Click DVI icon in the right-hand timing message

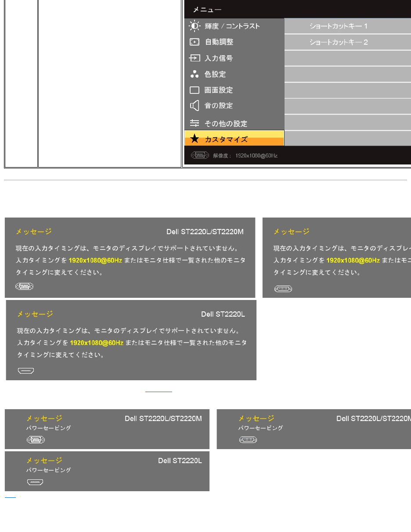click(283, 289)
